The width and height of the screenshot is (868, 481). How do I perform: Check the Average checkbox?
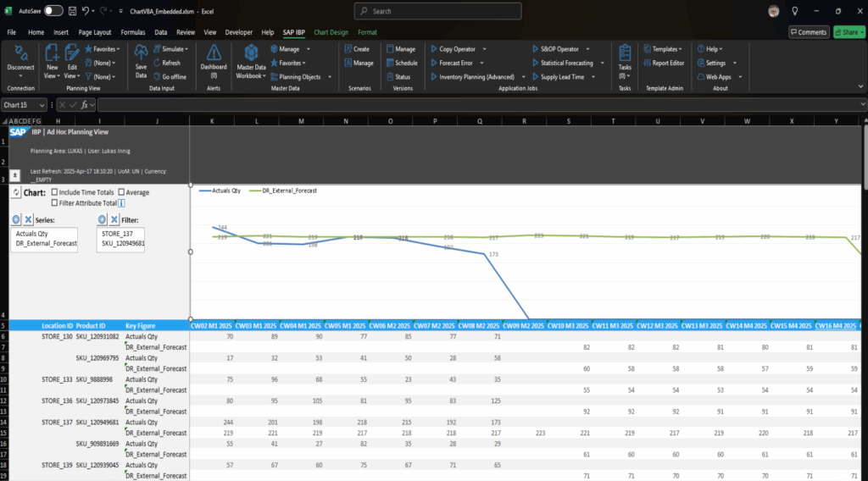(x=121, y=192)
